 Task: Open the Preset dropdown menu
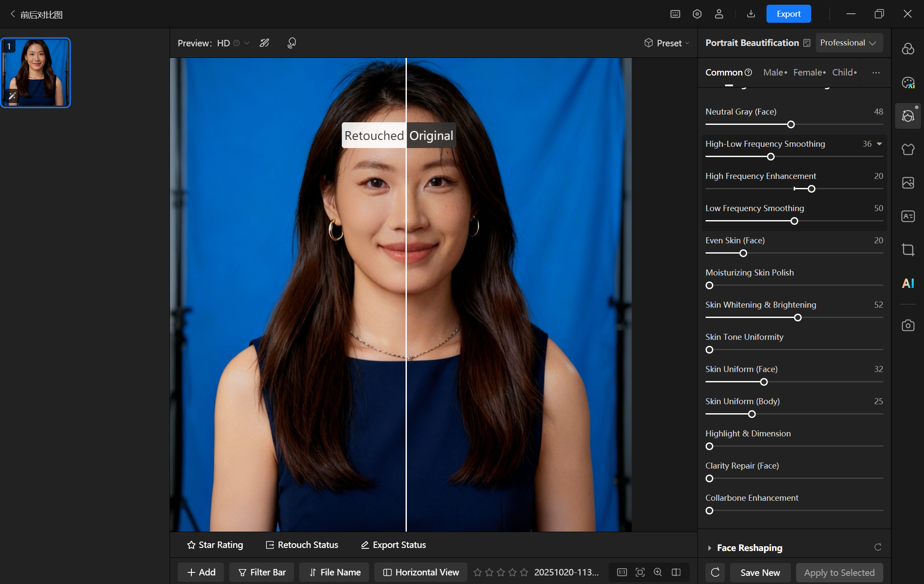666,43
